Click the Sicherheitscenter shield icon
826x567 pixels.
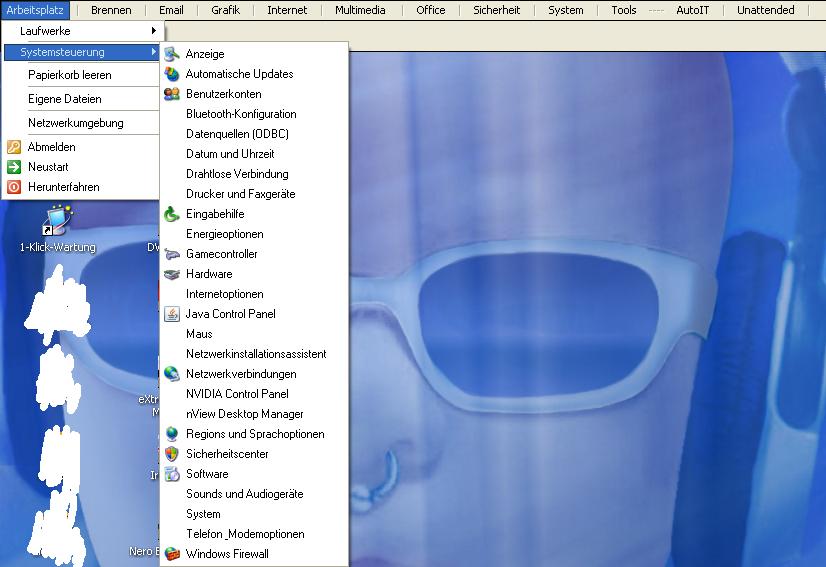172,454
